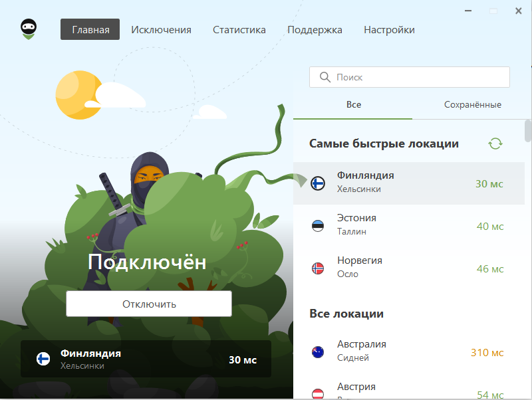Click the Поиск search input field
Screen dimensions: 532x400
point(409,77)
